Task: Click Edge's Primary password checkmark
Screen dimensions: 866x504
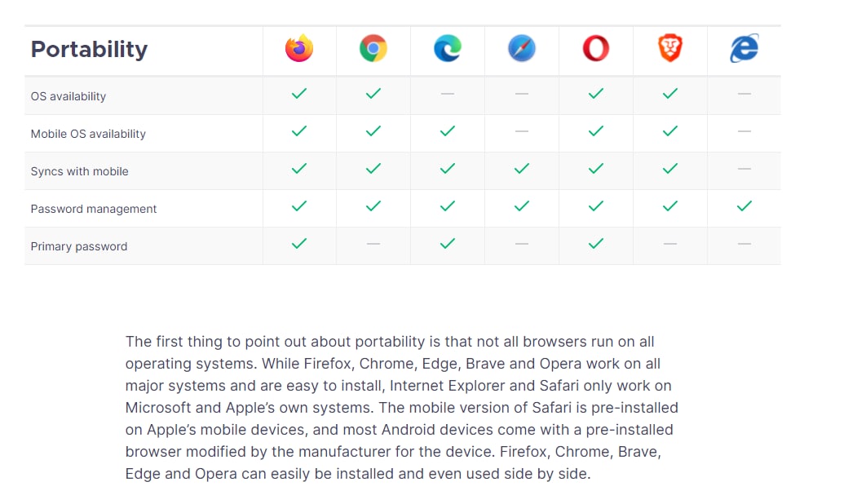Action: (448, 244)
